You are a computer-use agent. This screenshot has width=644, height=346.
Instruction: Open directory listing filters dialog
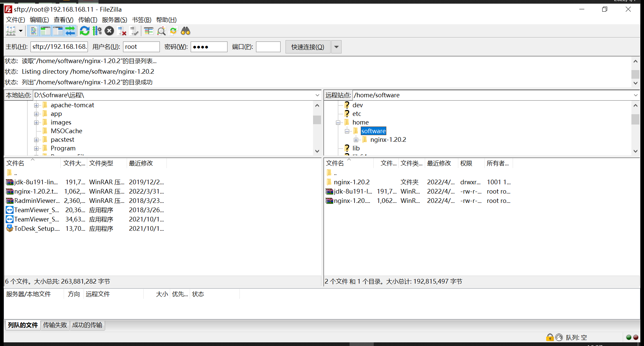click(x=149, y=31)
